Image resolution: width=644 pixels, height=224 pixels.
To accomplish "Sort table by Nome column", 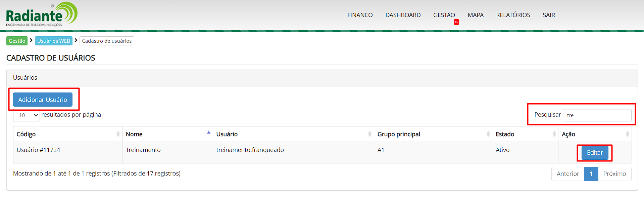I will [x=167, y=134].
